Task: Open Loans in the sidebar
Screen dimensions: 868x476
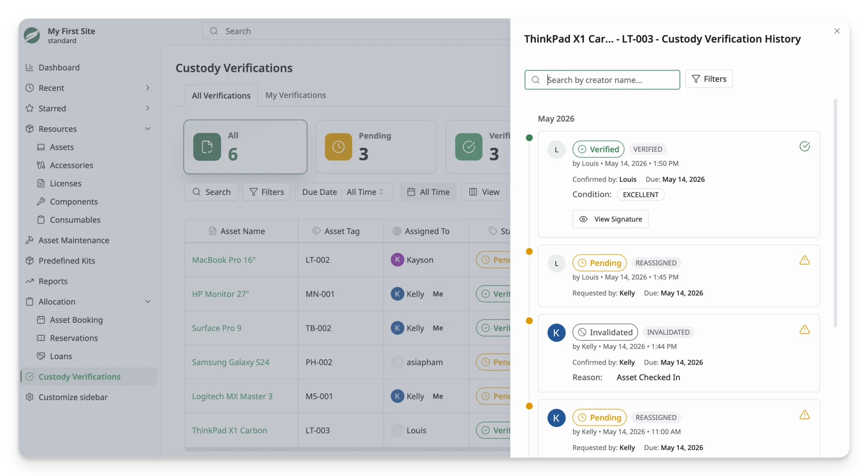Action: click(x=61, y=356)
